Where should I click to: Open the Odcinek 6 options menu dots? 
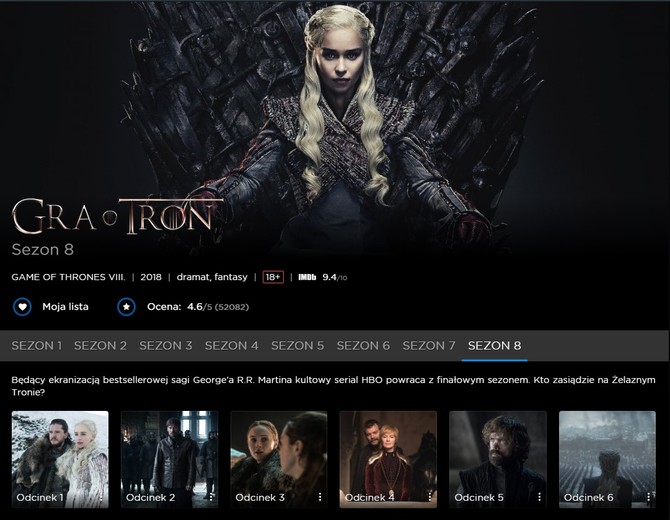649,497
